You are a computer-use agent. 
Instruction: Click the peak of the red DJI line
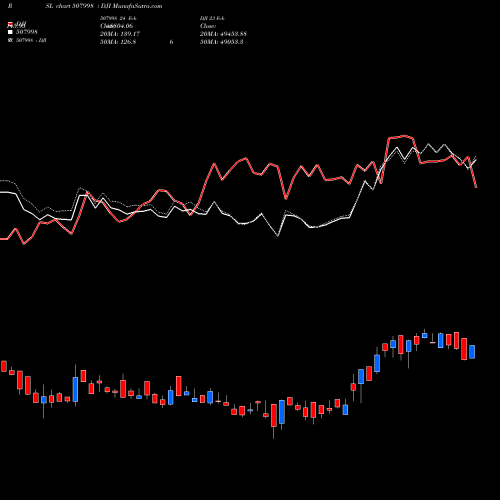[405, 136]
